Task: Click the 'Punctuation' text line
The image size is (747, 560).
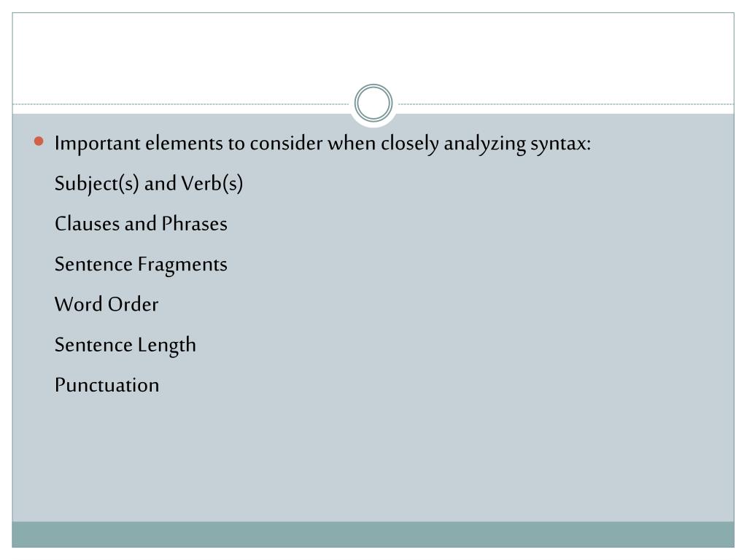Action: pyautogui.click(x=107, y=385)
